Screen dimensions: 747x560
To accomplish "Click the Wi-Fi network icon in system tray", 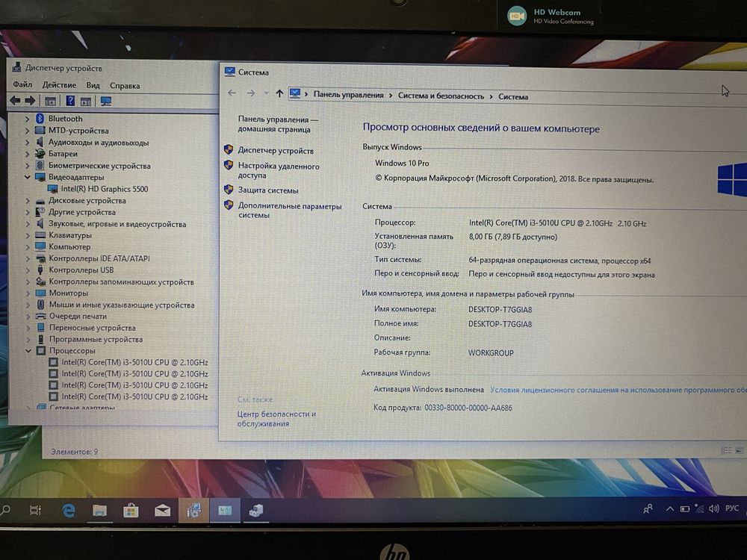I will [x=699, y=508].
